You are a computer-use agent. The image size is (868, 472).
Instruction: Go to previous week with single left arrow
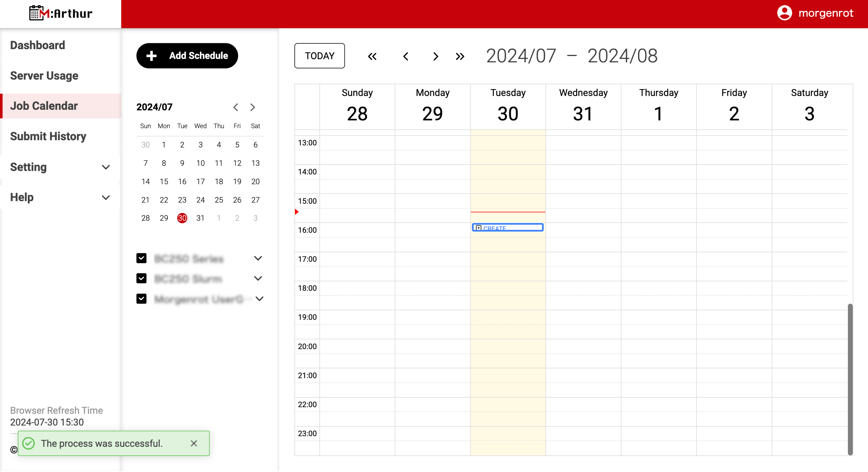point(406,56)
